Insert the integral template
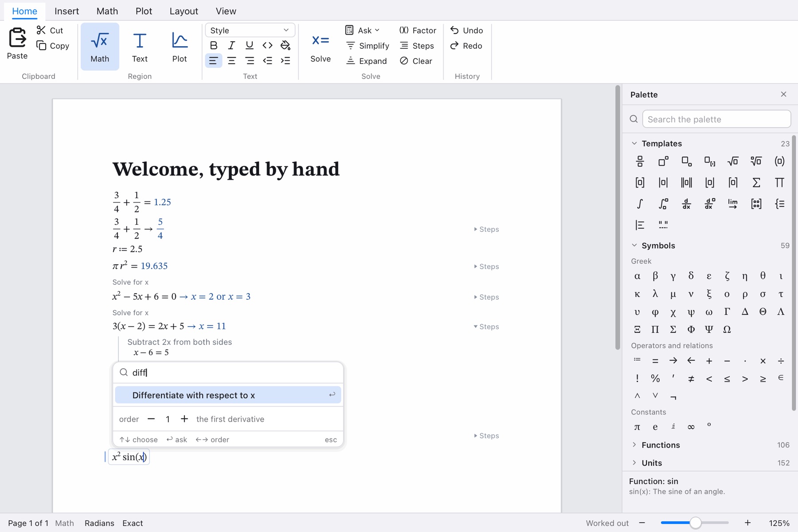 [640, 203]
